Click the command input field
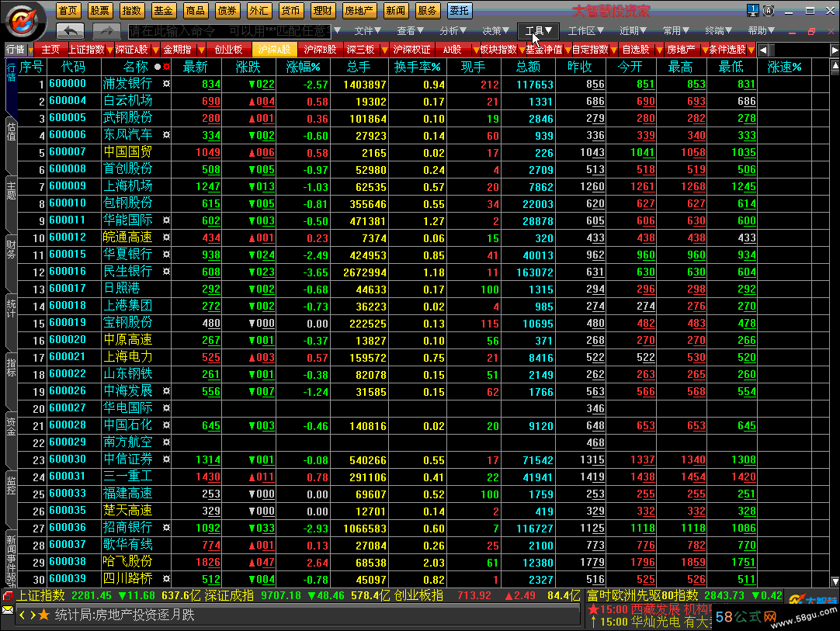840x631 pixels. tap(230, 31)
